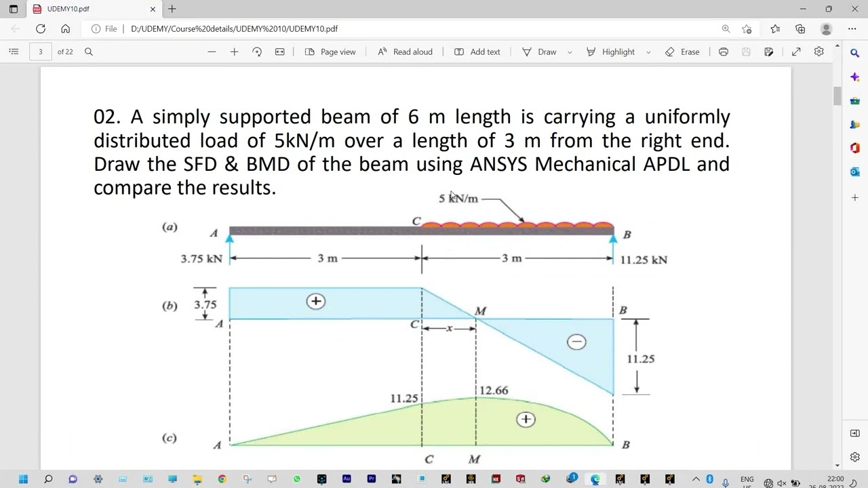Select the Erase tool
Viewport: 868px width, 488px height.
[x=682, y=52]
